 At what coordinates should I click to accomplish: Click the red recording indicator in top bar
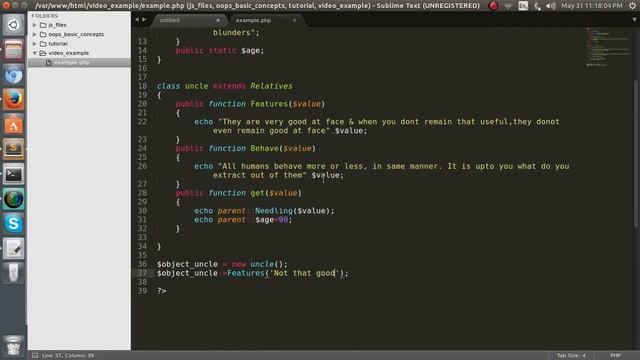coord(493,6)
